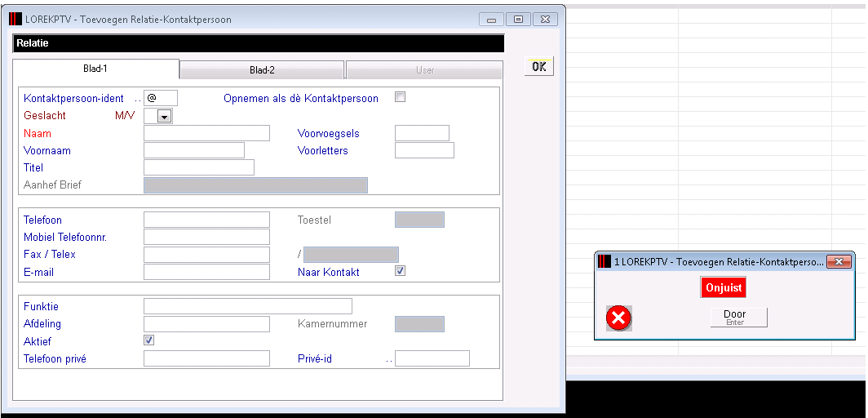This screenshot has width=868, height=418.
Task: Click the Funktie input field
Action: [x=248, y=306]
